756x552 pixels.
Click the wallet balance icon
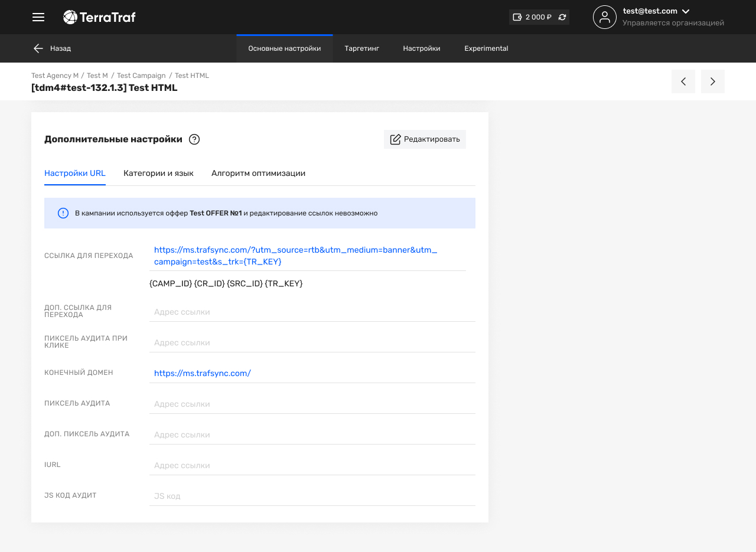coord(517,17)
